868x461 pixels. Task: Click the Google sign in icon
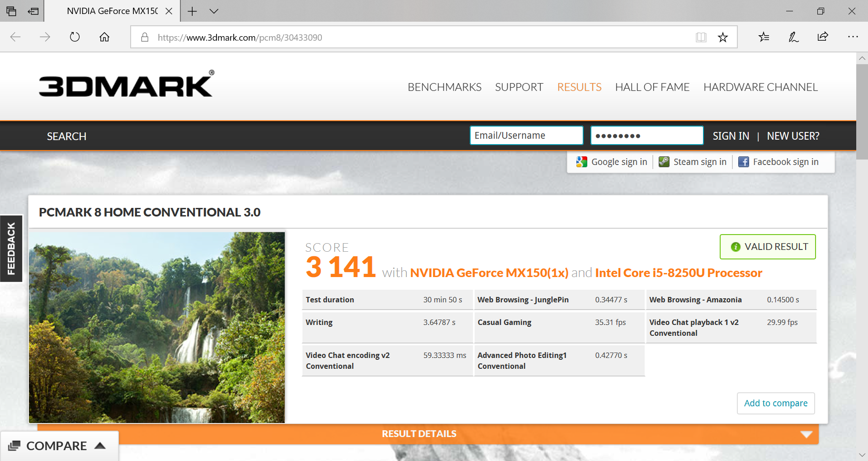pos(581,162)
